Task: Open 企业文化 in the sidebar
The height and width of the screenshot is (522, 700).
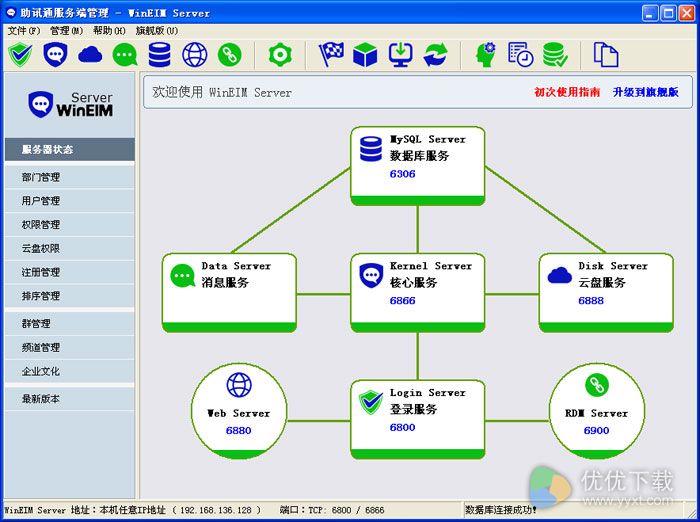Action: (x=70, y=371)
